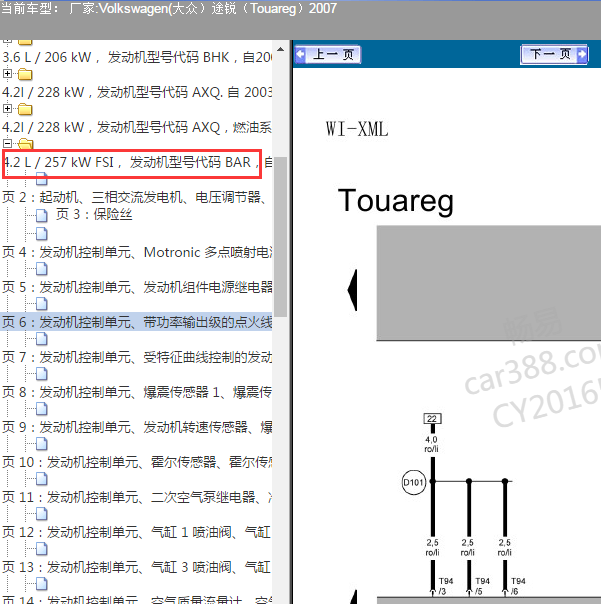Open 页 12: 气缸 1 喷油阀
The height and width of the screenshot is (604, 601).
point(137,532)
